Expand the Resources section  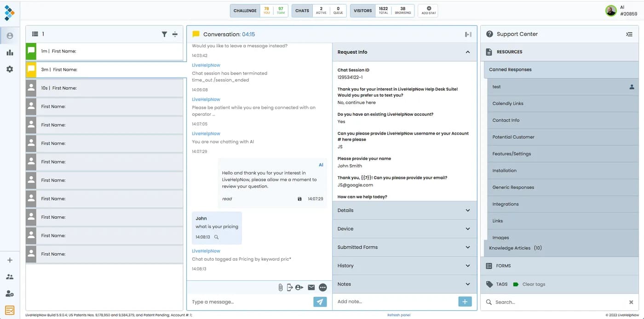click(x=560, y=52)
